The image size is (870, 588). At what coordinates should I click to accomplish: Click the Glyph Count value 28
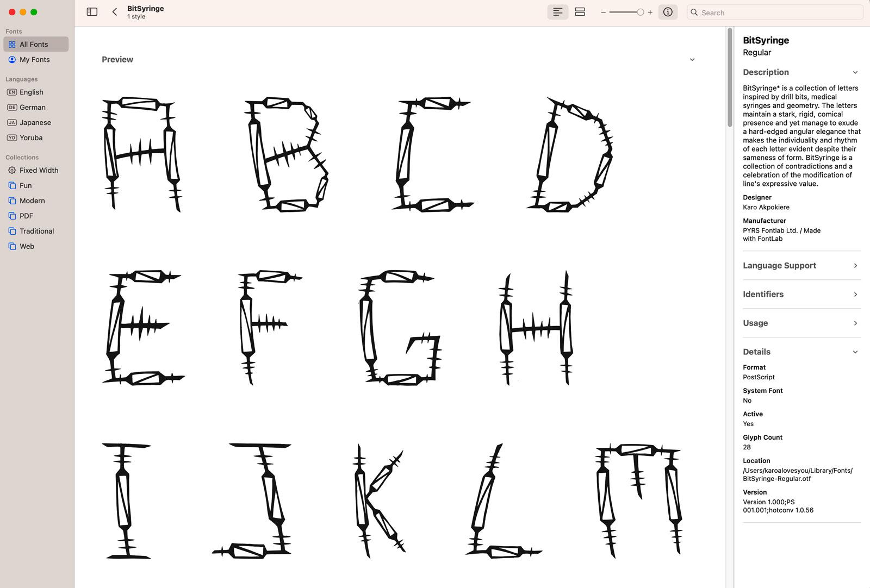tap(747, 447)
